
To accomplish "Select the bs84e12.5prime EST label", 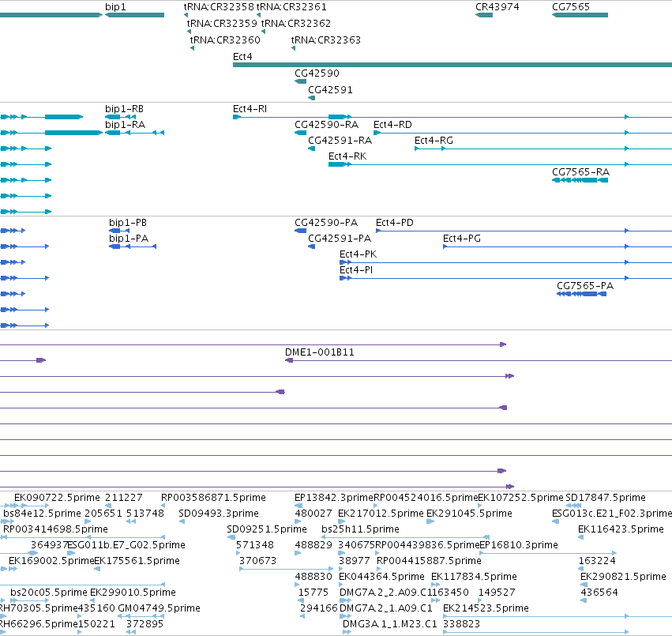I will click(x=42, y=514).
